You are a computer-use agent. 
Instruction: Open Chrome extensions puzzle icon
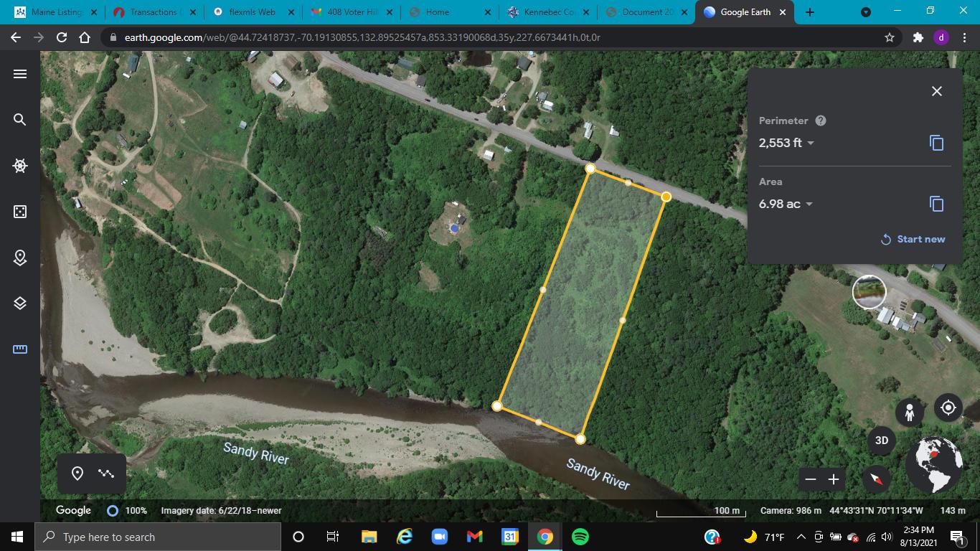point(918,37)
